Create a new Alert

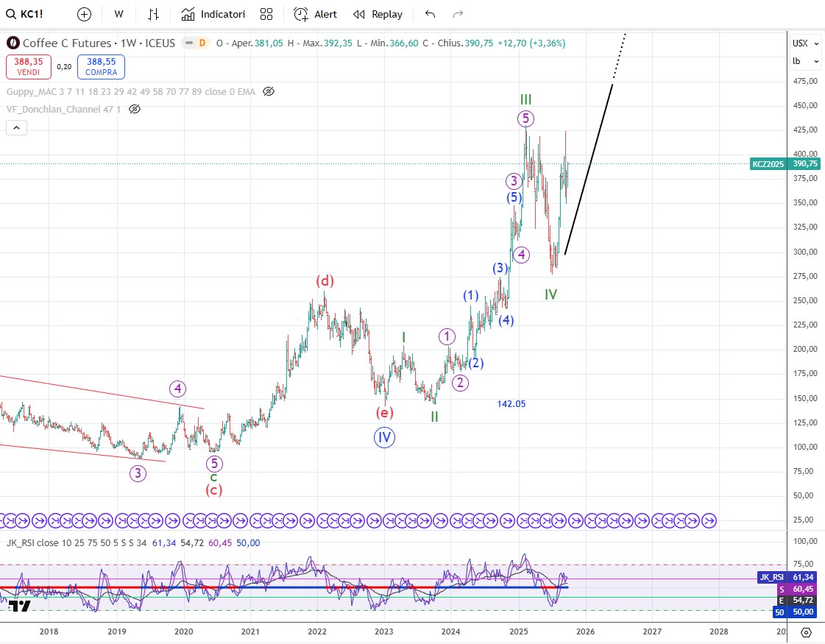[315, 14]
